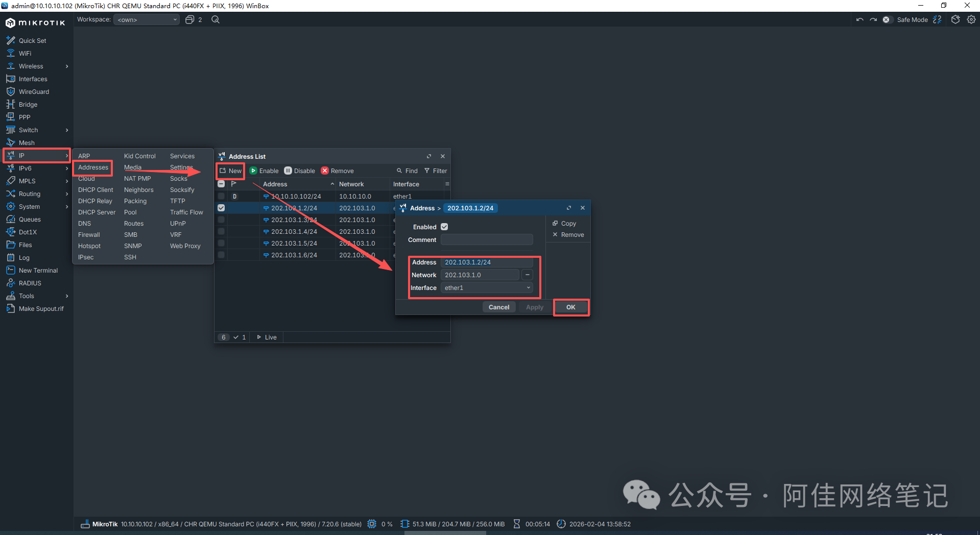This screenshot has height=535, width=980.
Task: Select Firewall from the IP submenu
Action: pos(89,235)
